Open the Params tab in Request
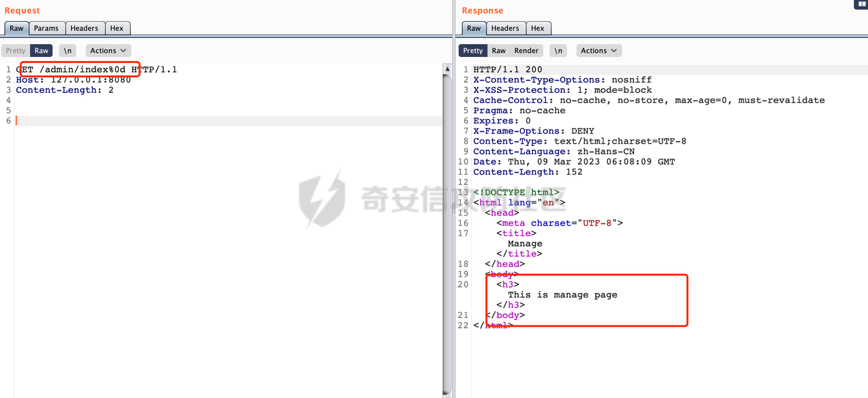The image size is (868, 398). (x=47, y=28)
